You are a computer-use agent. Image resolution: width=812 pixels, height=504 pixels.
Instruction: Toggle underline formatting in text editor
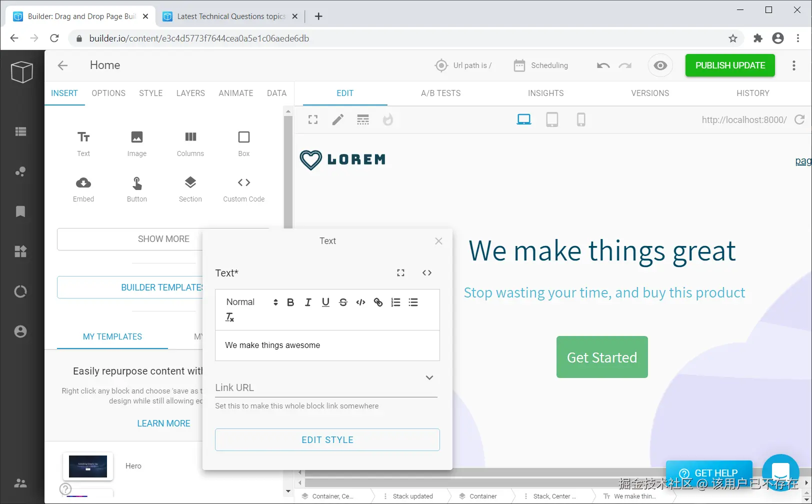click(325, 302)
